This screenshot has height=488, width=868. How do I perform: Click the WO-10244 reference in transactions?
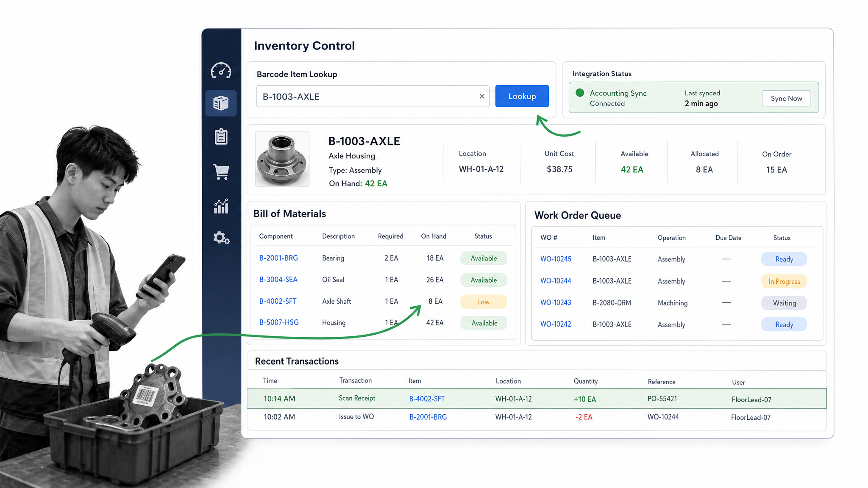click(663, 417)
